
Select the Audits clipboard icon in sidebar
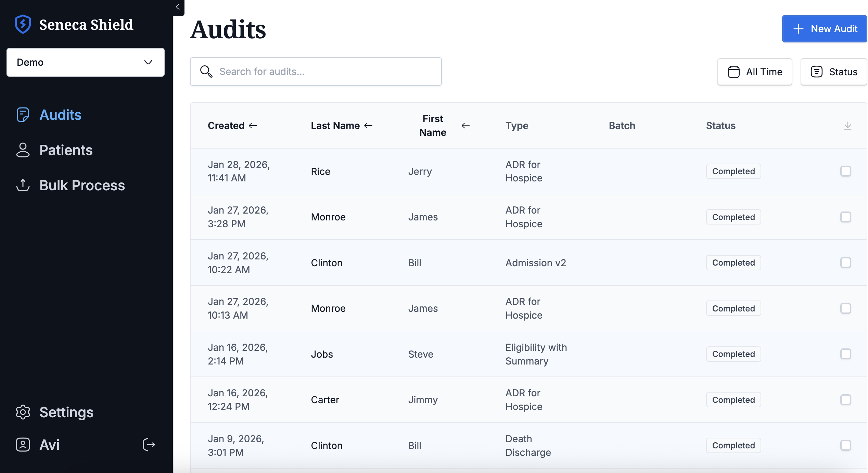click(x=23, y=115)
